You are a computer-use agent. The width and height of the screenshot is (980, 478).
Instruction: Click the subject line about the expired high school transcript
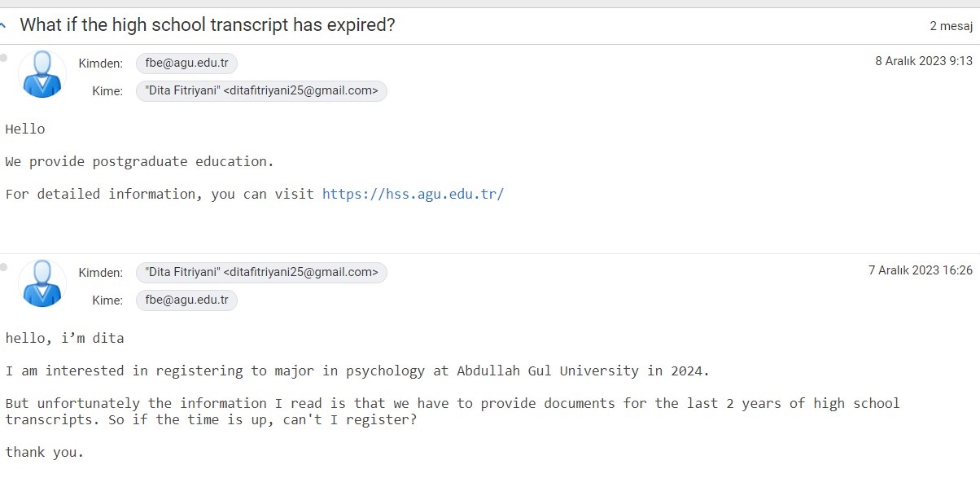pos(208,24)
